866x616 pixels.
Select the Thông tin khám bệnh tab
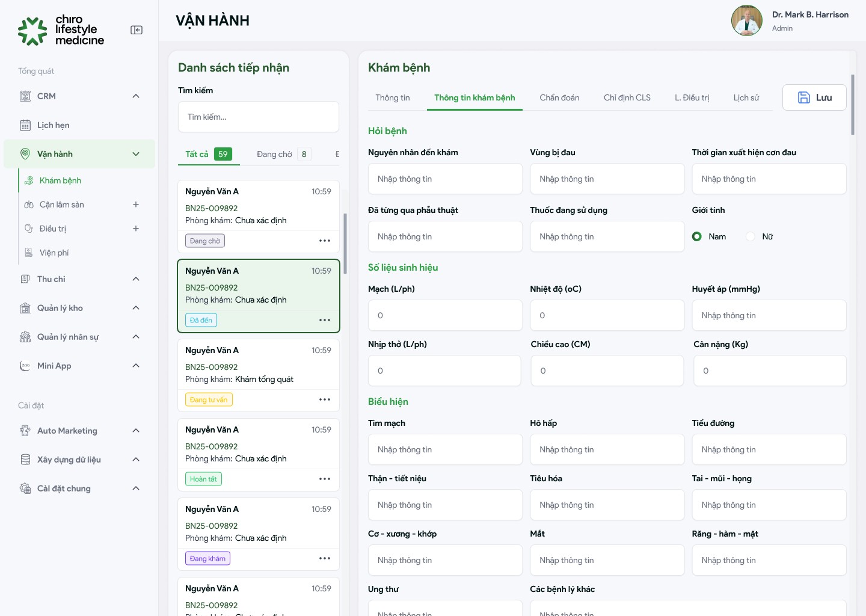click(x=474, y=97)
